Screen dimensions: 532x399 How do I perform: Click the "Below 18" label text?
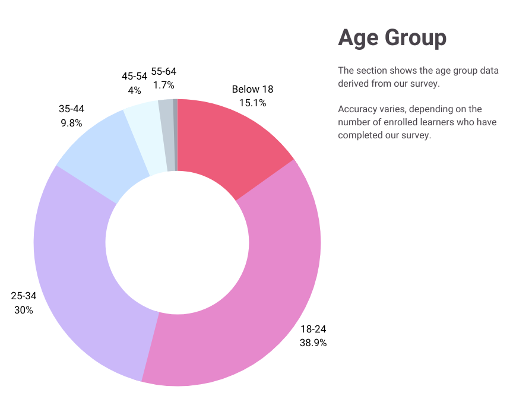click(252, 90)
